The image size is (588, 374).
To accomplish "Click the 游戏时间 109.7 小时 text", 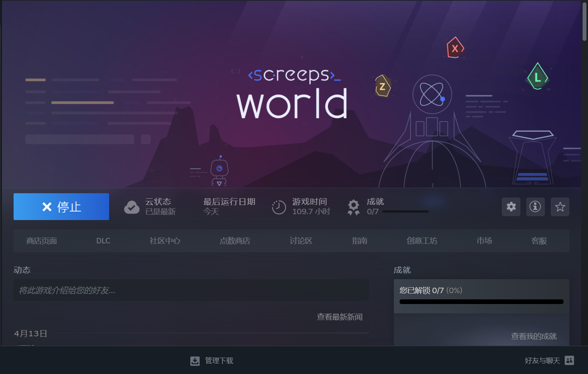I will (311, 206).
